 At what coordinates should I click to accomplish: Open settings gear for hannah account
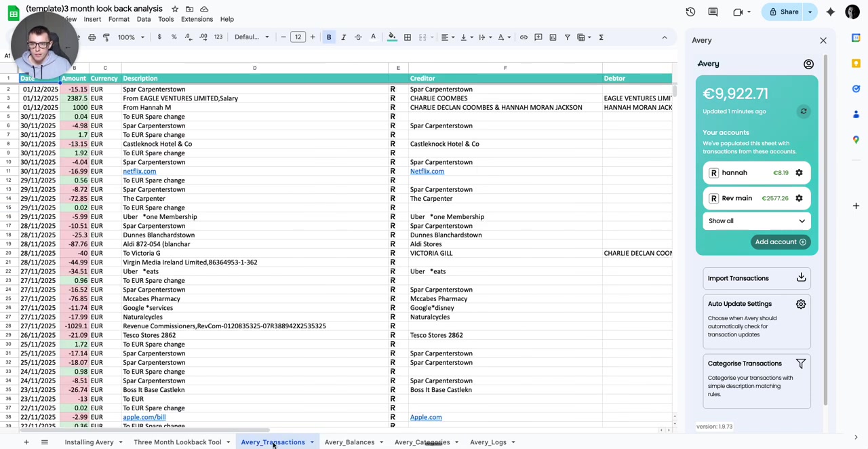(799, 172)
